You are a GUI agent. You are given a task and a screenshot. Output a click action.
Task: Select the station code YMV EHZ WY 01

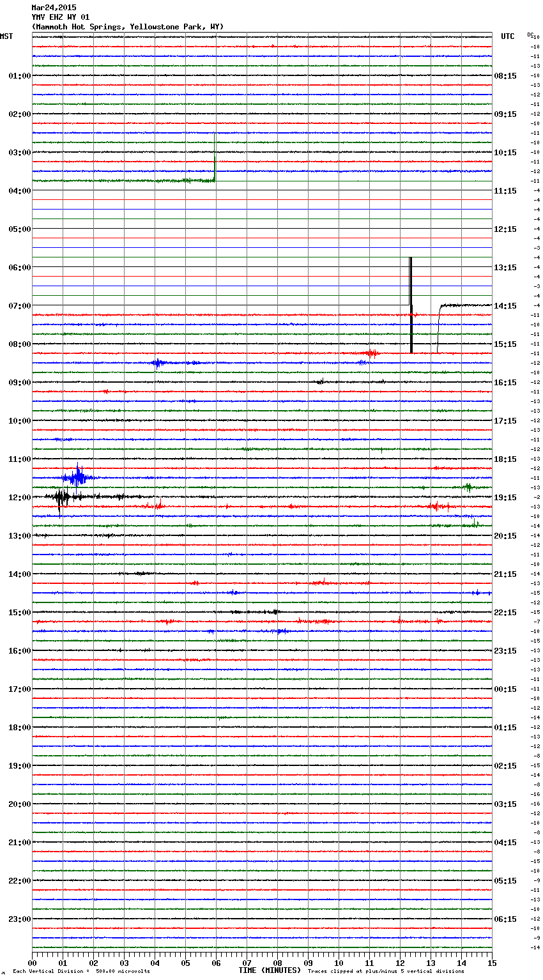coord(61,17)
